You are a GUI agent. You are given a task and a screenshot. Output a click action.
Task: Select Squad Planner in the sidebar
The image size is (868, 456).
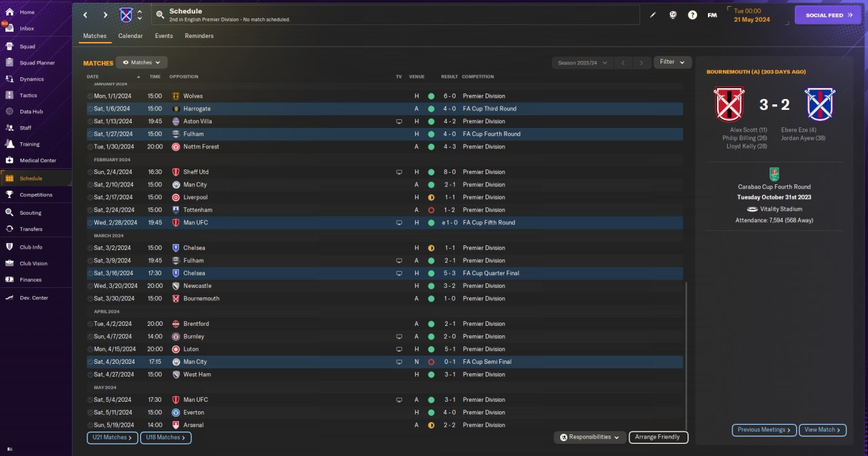click(36, 63)
